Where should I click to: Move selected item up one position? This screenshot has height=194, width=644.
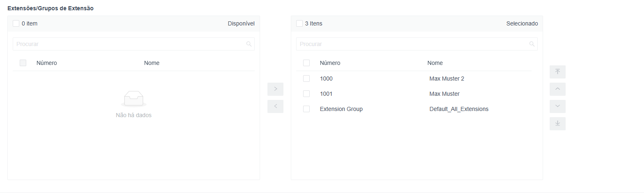pos(557,89)
